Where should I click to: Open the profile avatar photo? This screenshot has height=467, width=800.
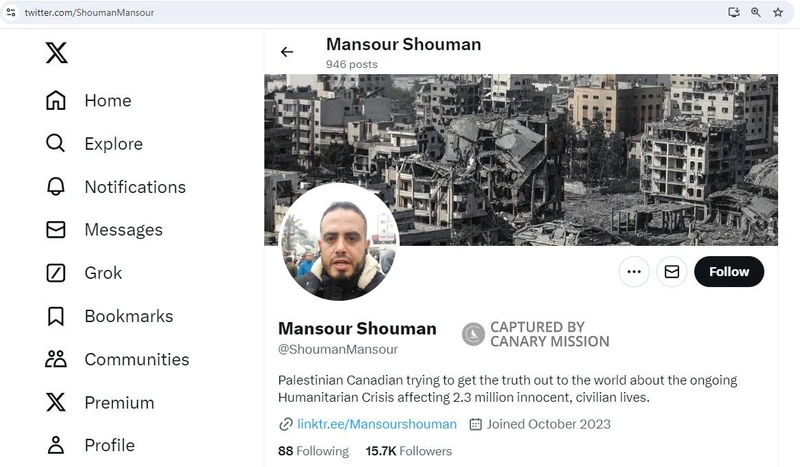click(x=339, y=241)
